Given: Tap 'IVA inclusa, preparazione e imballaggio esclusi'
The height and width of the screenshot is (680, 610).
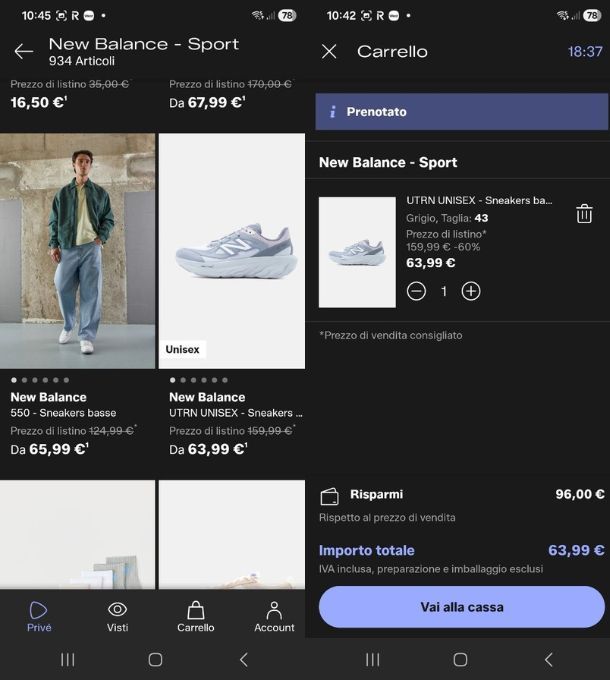Looking at the screenshot, I should tap(431, 569).
